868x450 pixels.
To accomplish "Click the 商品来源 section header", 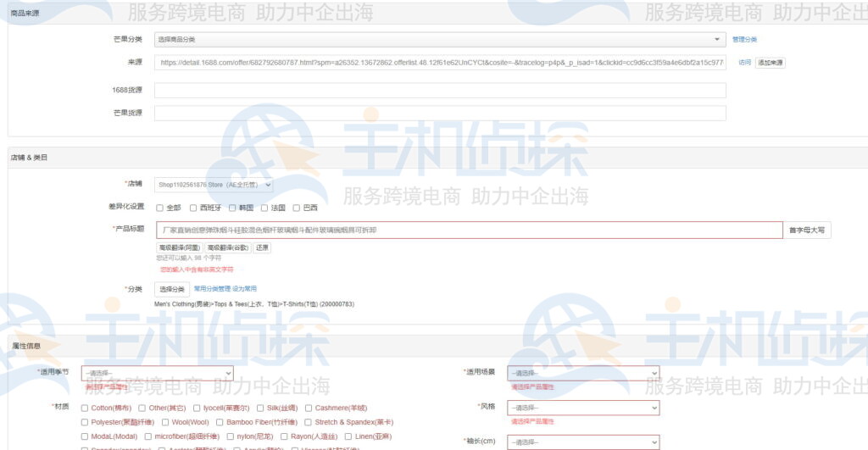I will pyautogui.click(x=25, y=14).
